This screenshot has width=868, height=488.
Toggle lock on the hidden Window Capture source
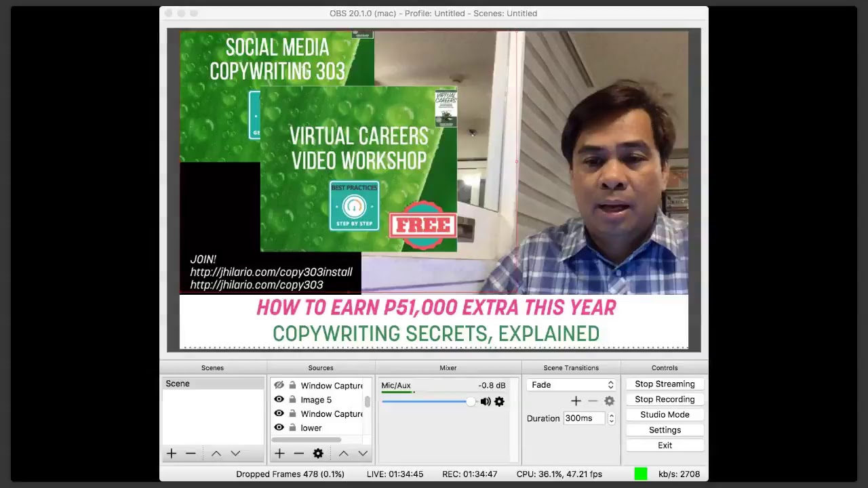292,385
